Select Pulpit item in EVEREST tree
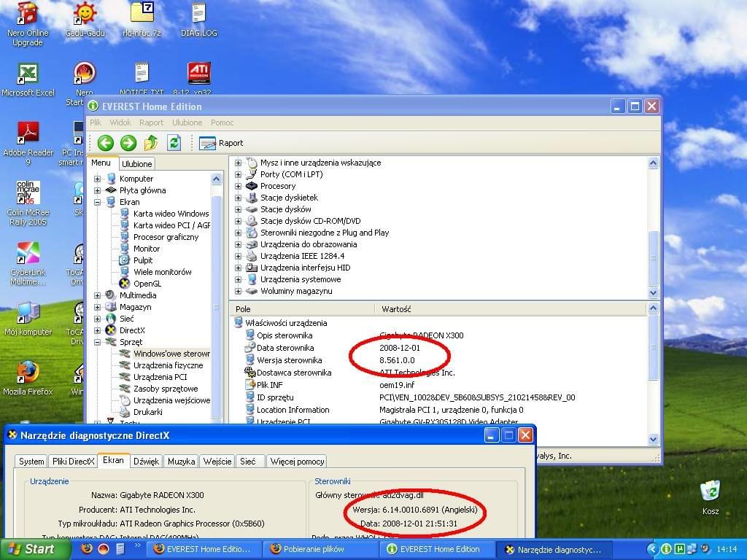Screen dimensions: 747x560 (x=143, y=260)
